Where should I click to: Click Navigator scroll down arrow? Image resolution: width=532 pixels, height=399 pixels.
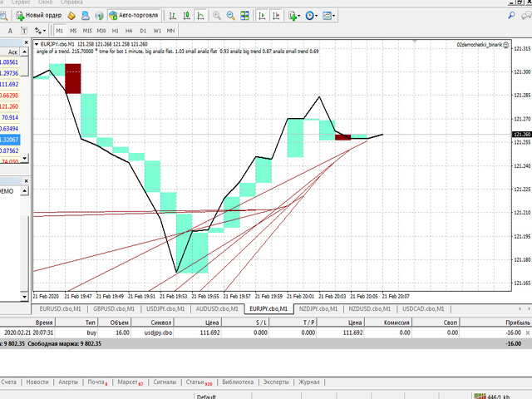point(24,297)
